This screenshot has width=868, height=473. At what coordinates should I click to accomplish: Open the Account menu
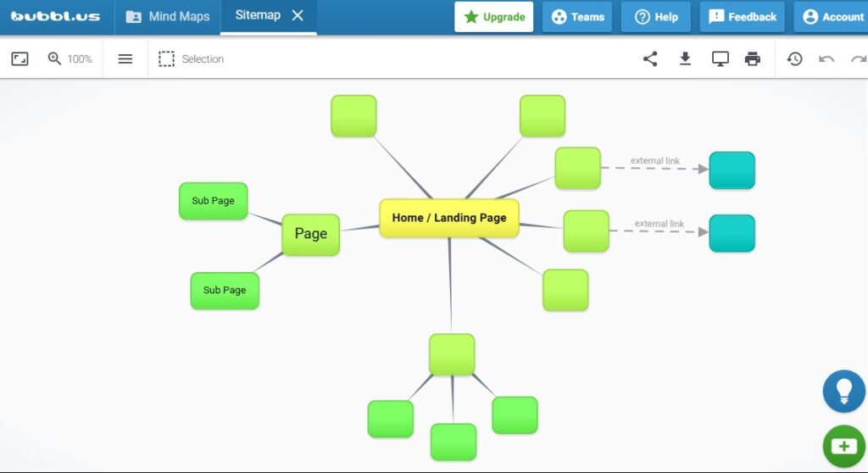[832, 17]
